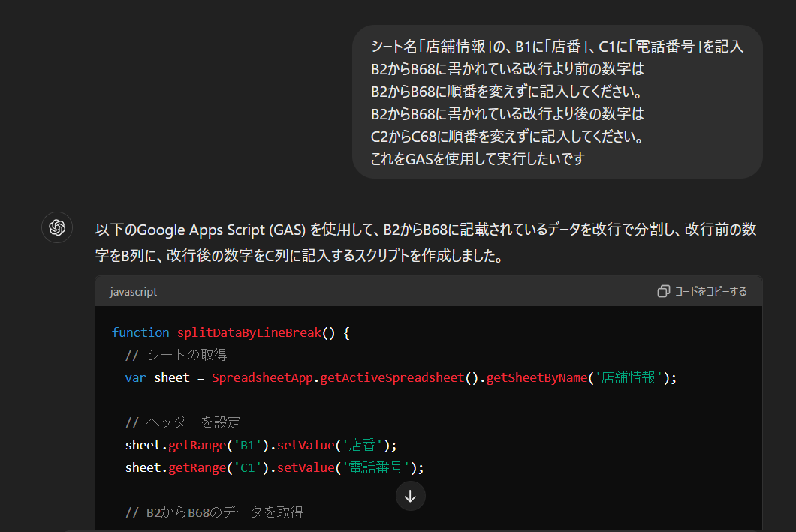
Task: Click the code line setting '店番' in B1
Action: click(261, 445)
